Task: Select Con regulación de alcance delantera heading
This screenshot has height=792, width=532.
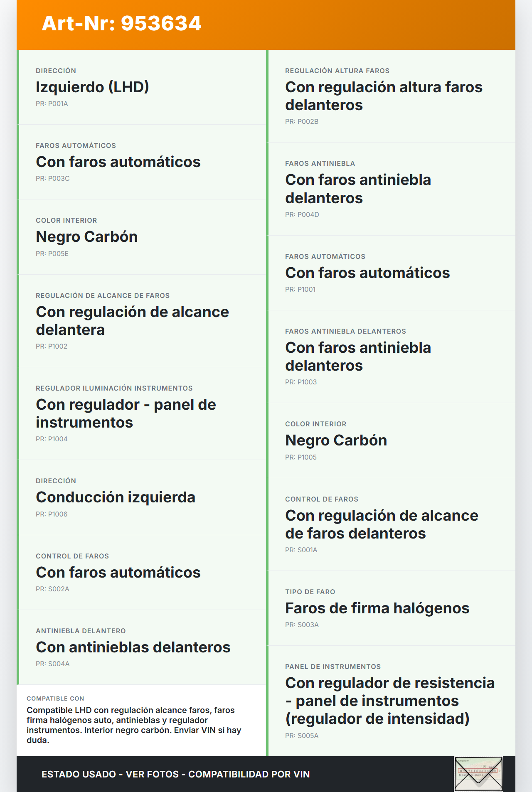Action: [x=132, y=321]
